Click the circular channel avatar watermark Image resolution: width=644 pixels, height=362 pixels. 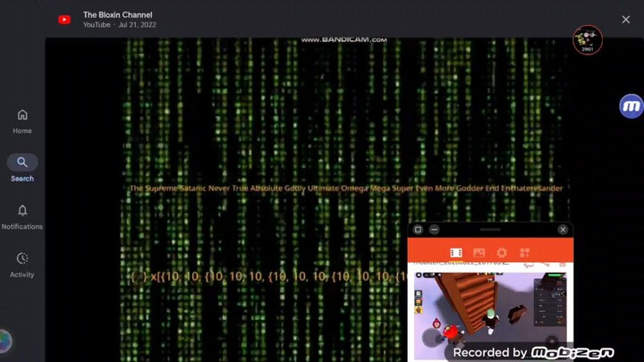(x=588, y=40)
